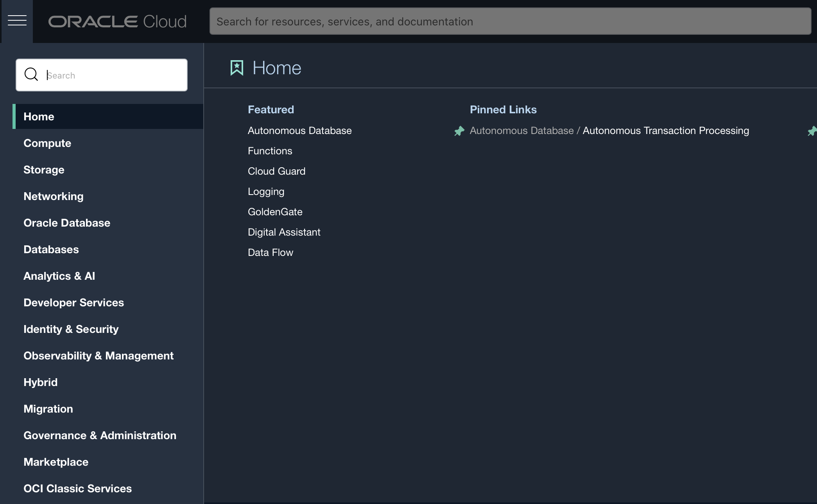Screen dimensions: 817x504
Task: Open featured Digital Assistant link
Action: point(284,232)
